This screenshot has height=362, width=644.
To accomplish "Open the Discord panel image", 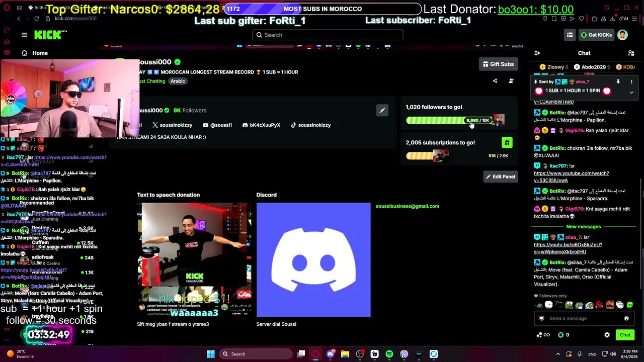I will pyautogui.click(x=313, y=260).
